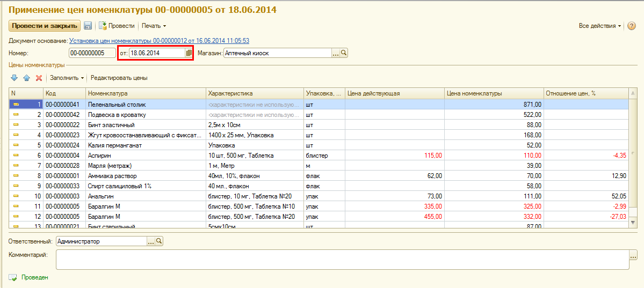644x288 pixels.
Task: Click magnifier icon next to Ответственный field
Action: coord(159,241)
